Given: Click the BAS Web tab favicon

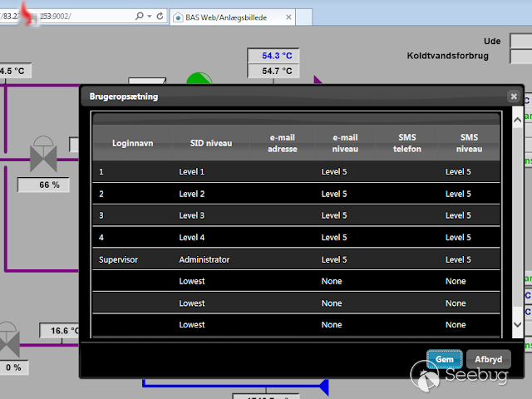Looking at the screenshot, I should click(x=178, y=17).
